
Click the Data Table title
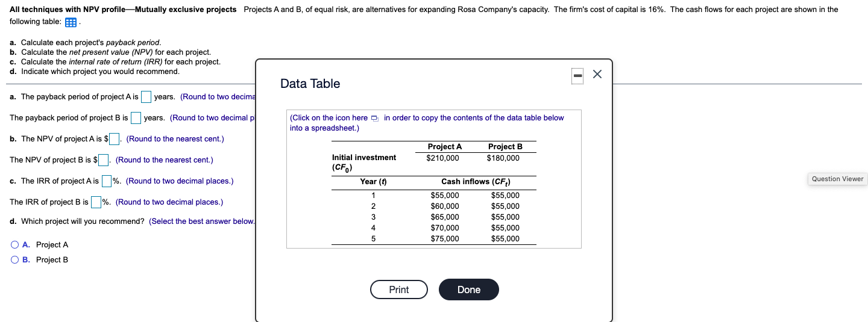[310, 84]
